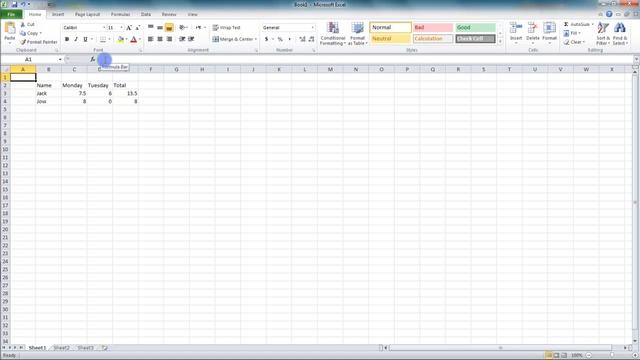Click Decrease Indent
The height and width of the screenshot is (360, 640).
pyautogui.click(x=182, y=39)
